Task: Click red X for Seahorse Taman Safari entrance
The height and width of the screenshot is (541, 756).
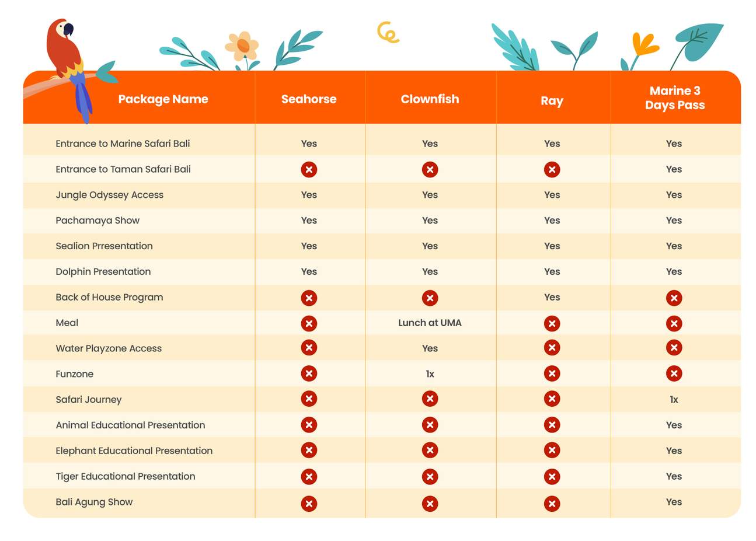Action: (309, 170)
